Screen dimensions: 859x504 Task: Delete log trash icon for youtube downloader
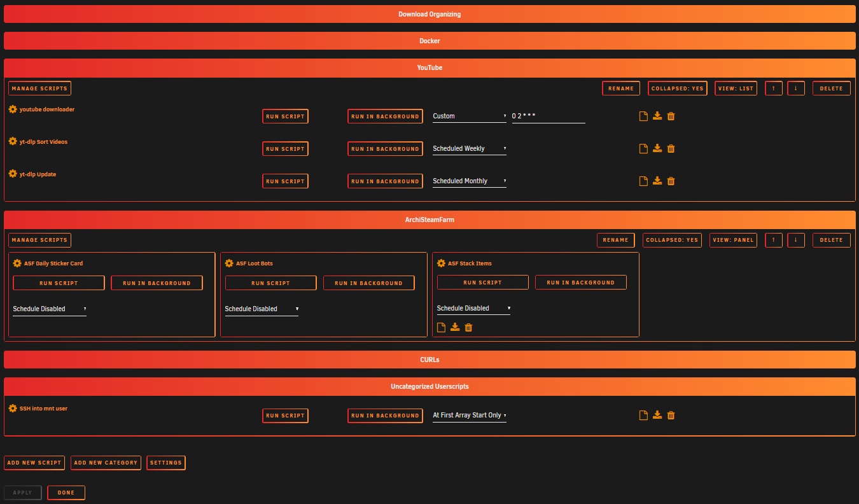(x=671, y=116)
